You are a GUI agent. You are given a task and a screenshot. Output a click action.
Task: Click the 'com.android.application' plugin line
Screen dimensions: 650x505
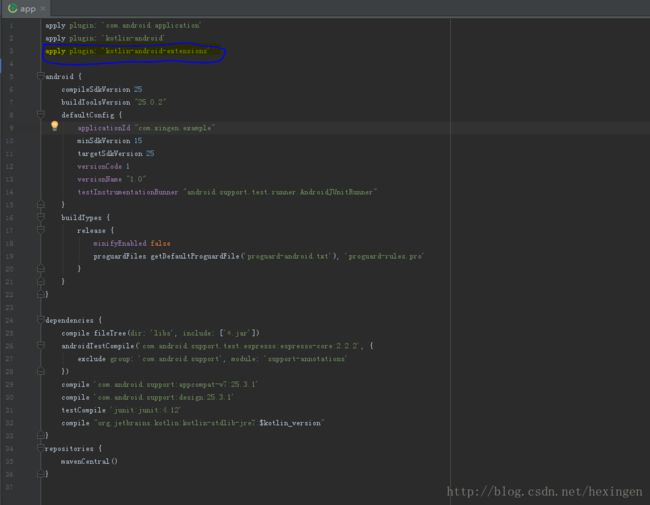pos(123,25)
